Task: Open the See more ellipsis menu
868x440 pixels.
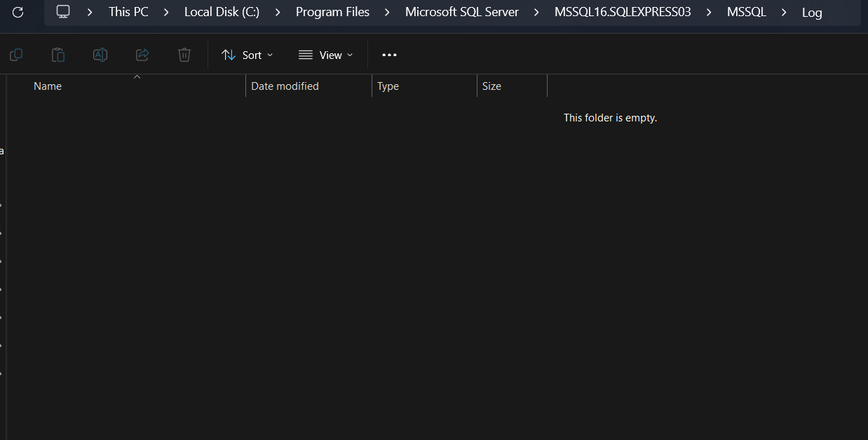Action: [389, 54]
